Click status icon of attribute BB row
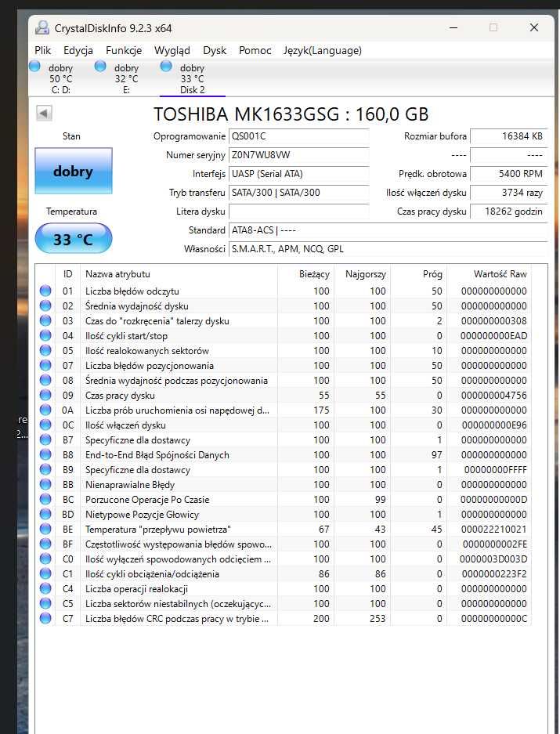 (45, 484)
